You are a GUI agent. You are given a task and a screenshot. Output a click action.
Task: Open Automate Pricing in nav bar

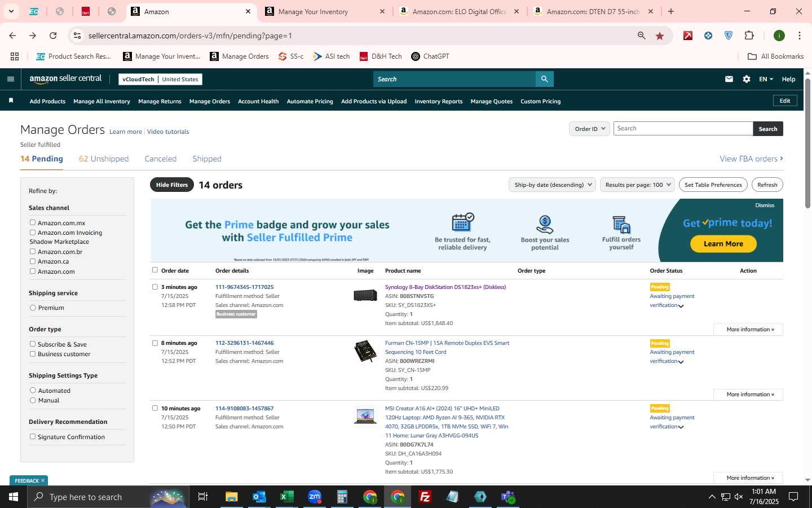pyautogui.click(x=310, y=102)
